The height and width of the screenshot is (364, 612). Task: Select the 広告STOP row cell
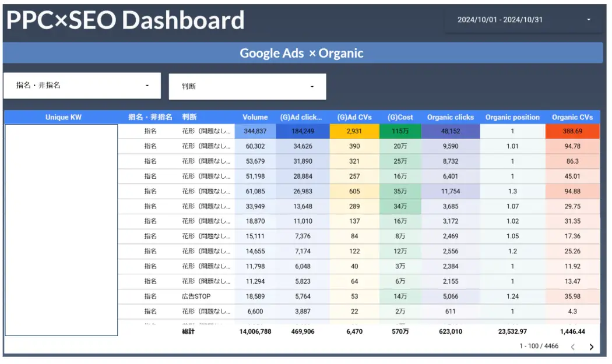(x=196, y=296)
